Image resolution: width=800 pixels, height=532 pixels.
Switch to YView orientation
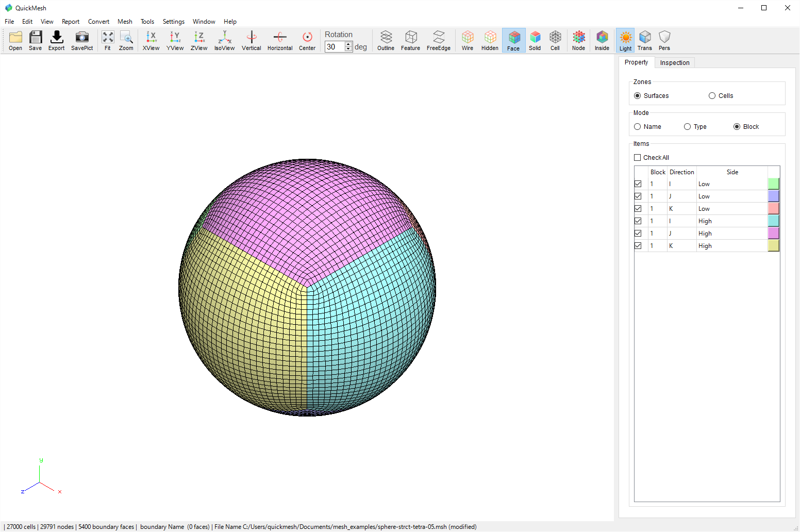pyautogui.click(x=175, y=40)
